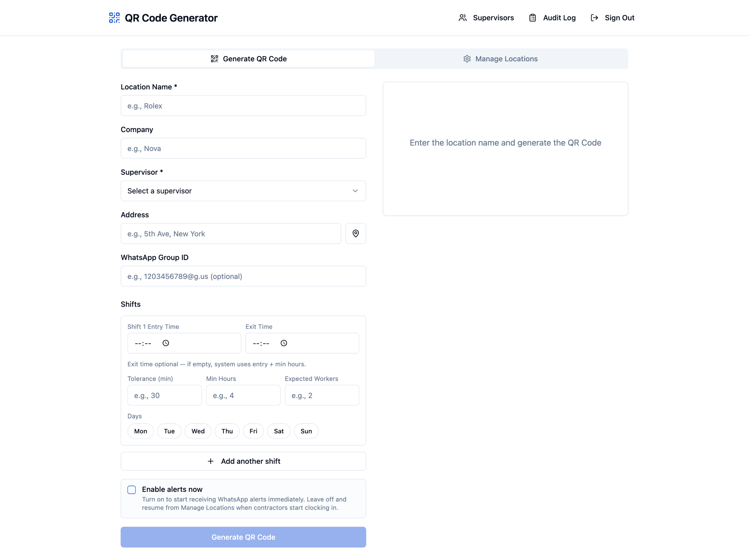Screen dimensions: 749x560
Task: Toggle the Mon day chip
Action: [x=141, y=431]
